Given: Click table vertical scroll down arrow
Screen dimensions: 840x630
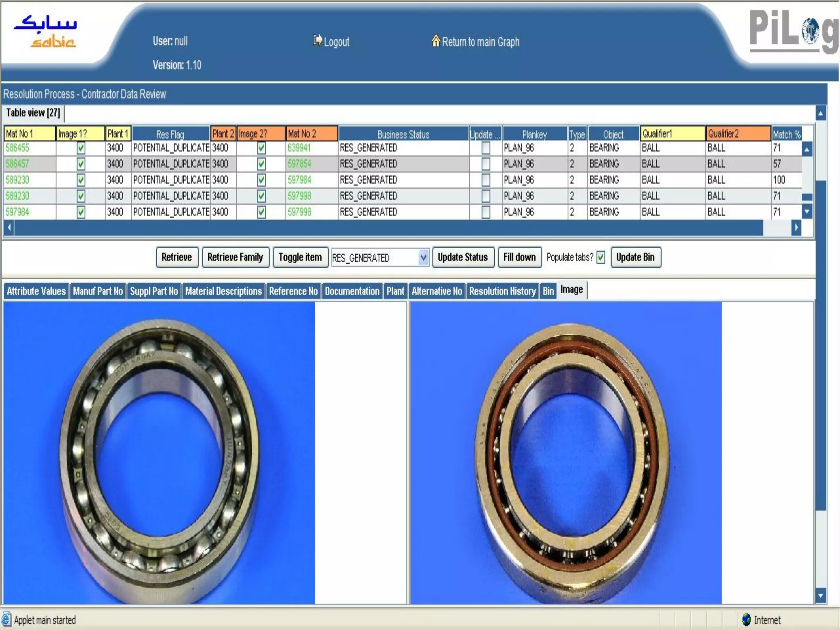Looking at the screenshot, I should click(x=807, y=212).
